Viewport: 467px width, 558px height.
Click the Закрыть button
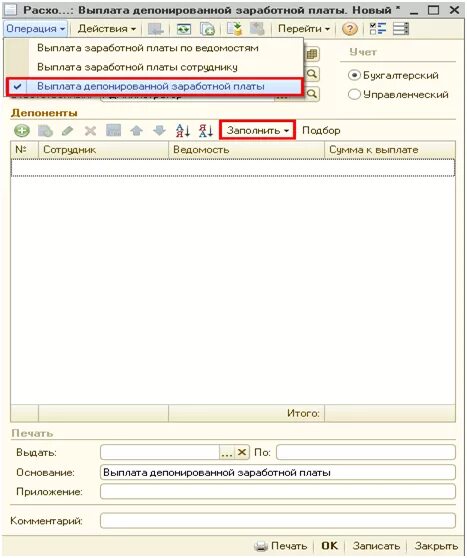[x=436, y=546]
